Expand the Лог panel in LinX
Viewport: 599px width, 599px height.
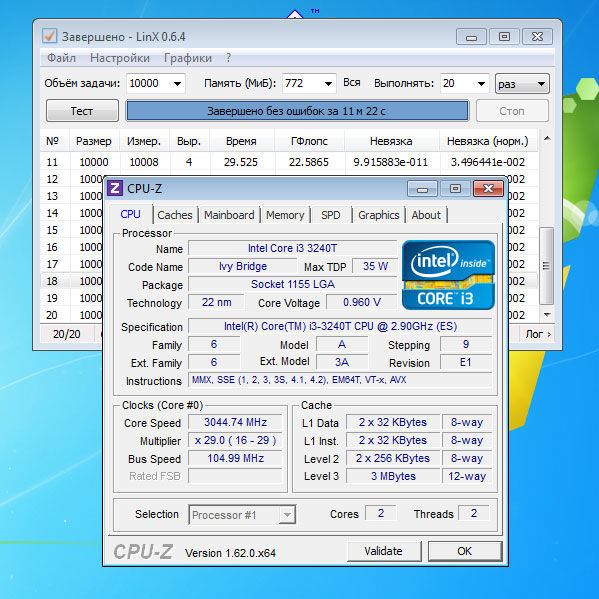click(538, 334)
